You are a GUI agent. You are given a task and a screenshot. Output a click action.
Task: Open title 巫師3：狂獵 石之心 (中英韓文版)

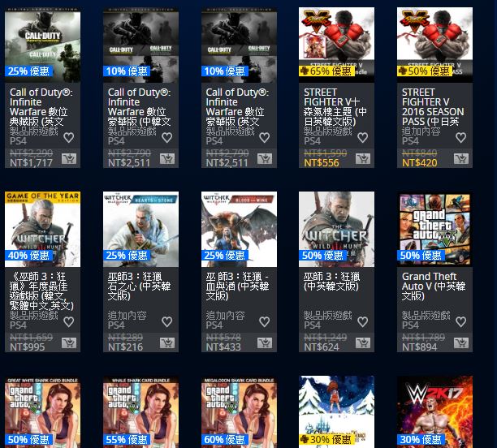[x=139, y=286]
